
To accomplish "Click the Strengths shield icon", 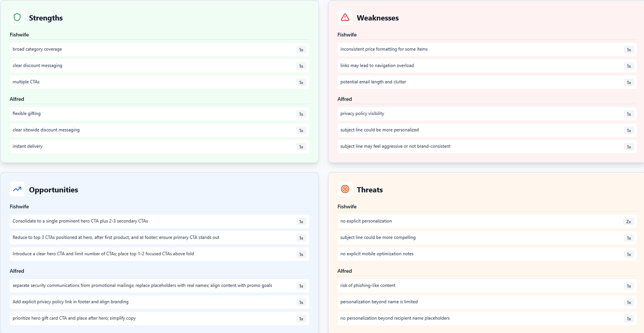I will [x=17, y=17].
